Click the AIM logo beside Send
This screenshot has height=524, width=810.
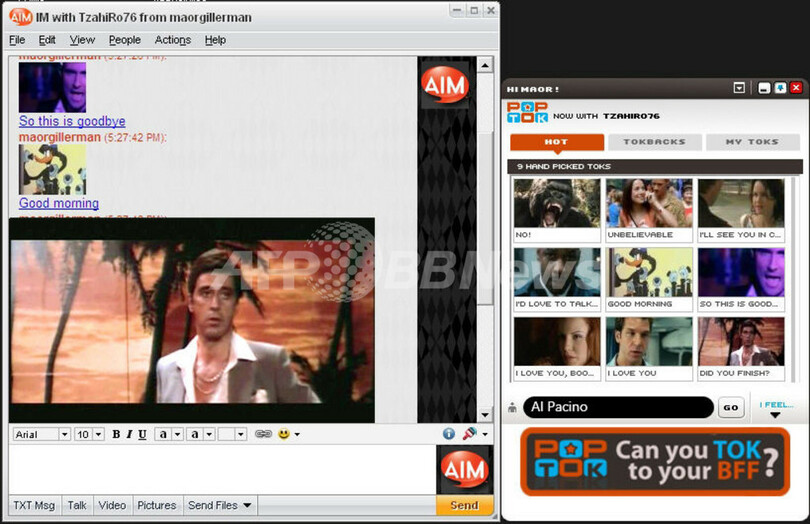point(464,470)
